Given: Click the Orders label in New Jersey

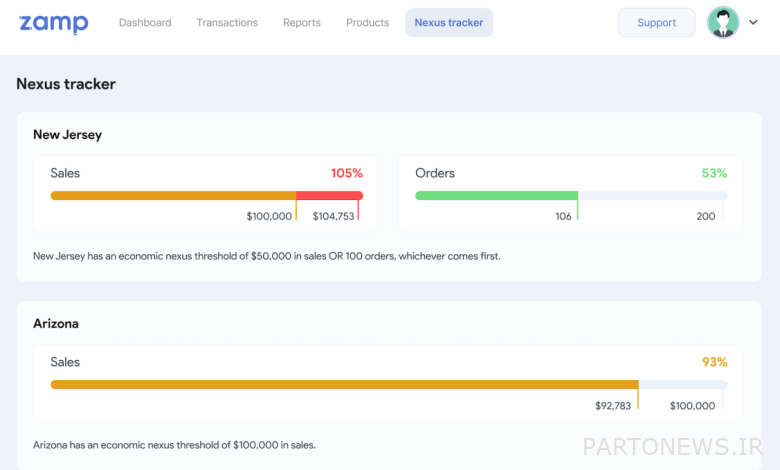Looking at the screenshot, I should point(435,173).
